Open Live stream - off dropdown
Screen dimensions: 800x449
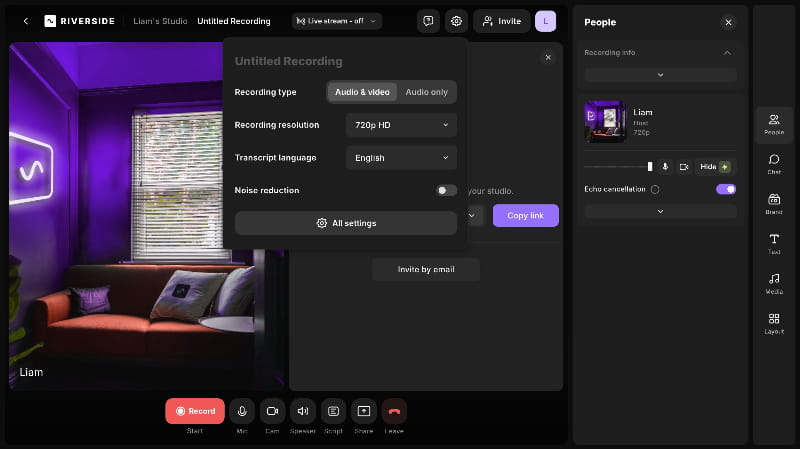tap(337, 21)
